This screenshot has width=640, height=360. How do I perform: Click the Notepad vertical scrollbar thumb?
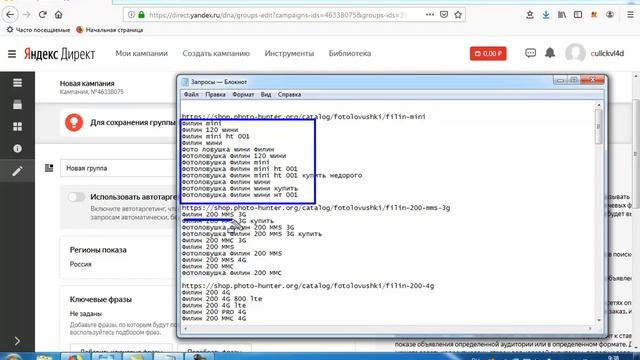coord(598,127)
